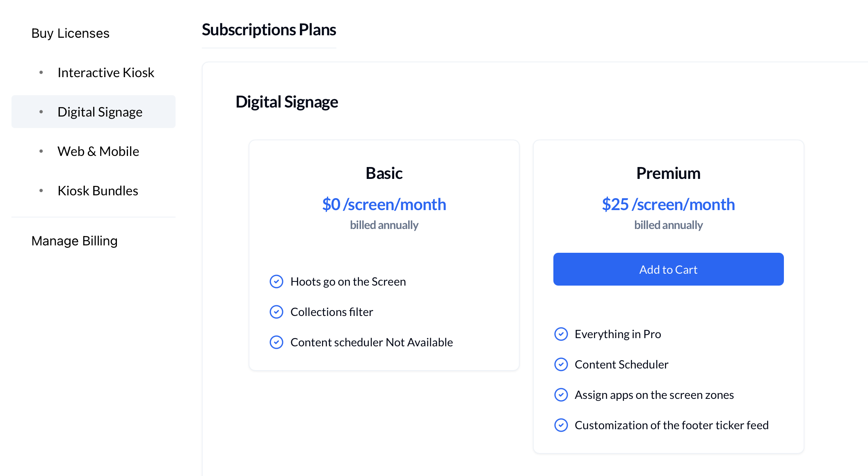Click check icon for footer ticker feed customization
The image size is (868, 476).
pos(561,425)
